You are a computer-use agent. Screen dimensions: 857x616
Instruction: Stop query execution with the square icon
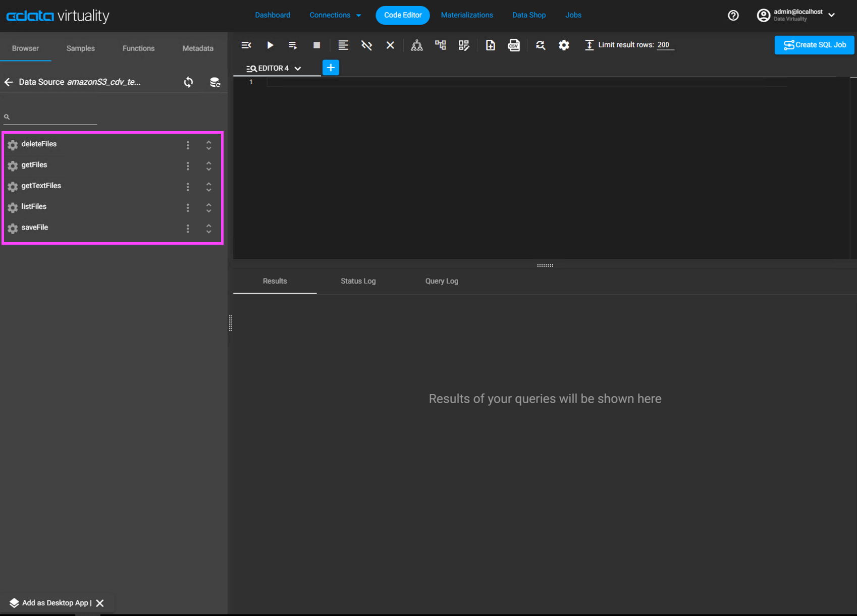click(x=316, y=45)
